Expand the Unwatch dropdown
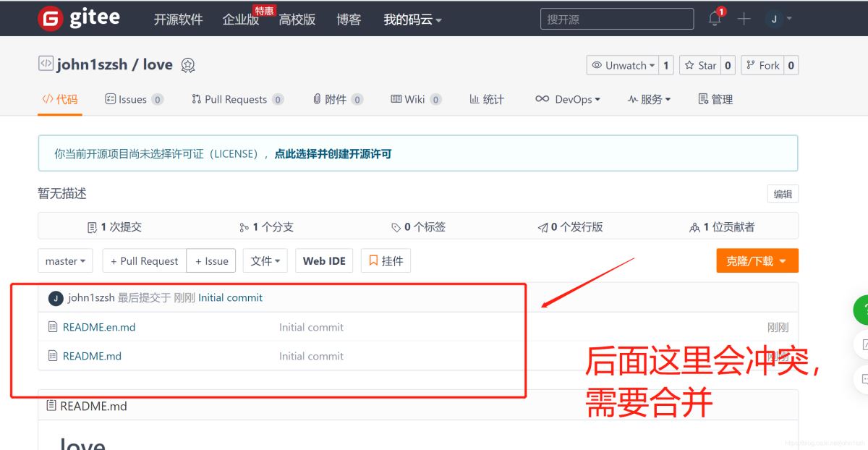 pos(622,65)
